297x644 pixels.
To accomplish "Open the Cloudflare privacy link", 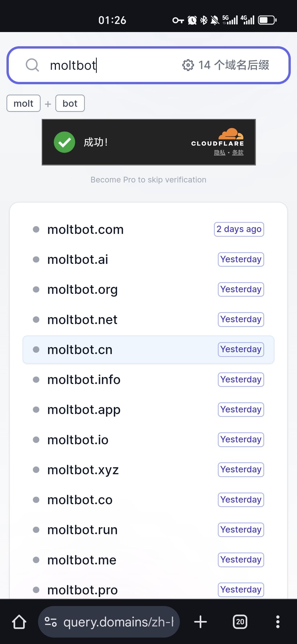I will point(220,153).
